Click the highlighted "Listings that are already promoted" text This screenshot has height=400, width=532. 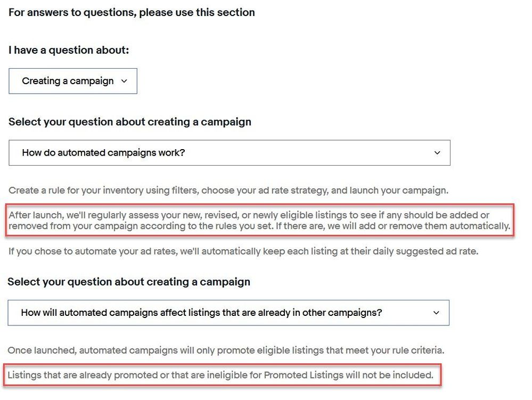(x=80, y=375)
